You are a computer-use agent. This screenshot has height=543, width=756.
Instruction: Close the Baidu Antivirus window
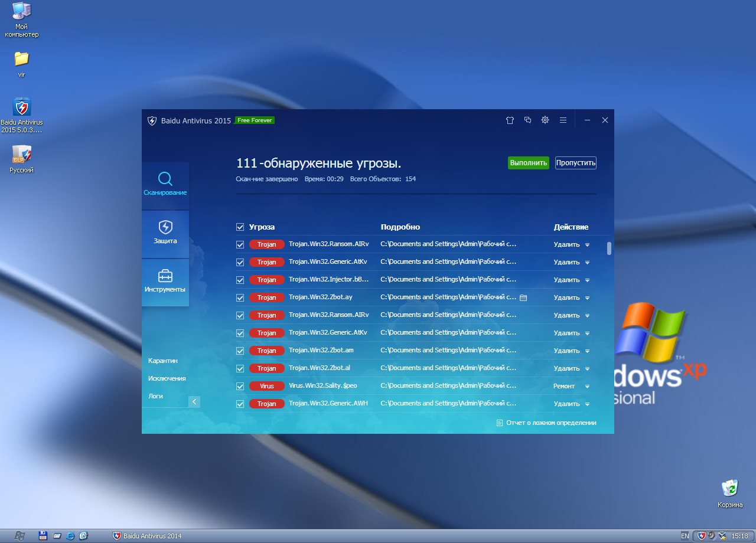point(605,120)
